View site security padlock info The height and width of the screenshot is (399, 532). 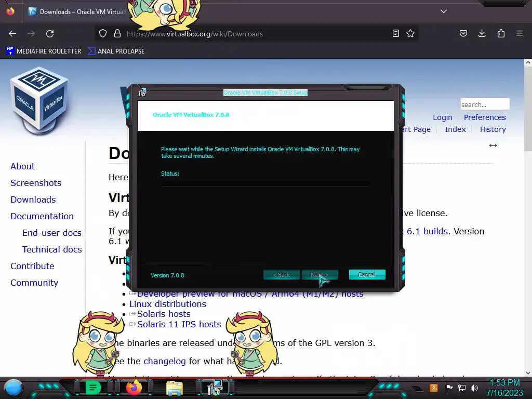pyautogui.click(x=117, y=34)
